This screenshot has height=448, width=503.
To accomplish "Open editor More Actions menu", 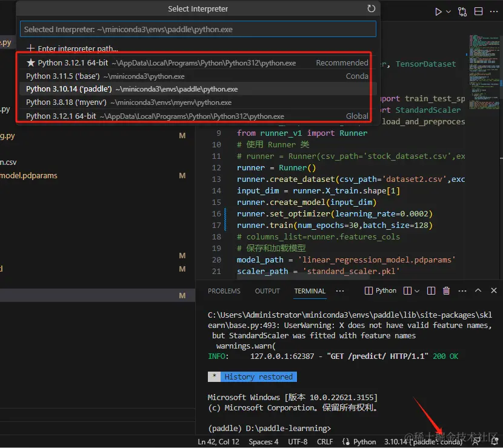I will tap(494, 12).
